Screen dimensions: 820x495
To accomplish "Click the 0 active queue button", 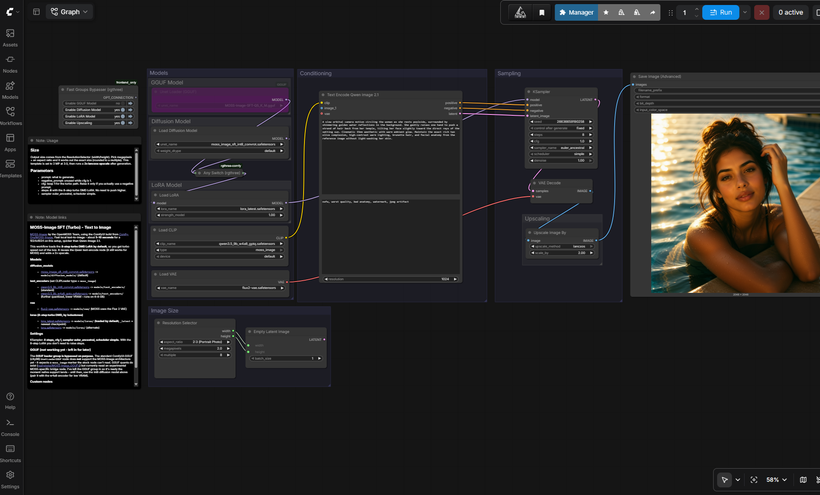I will coord(790,13).
